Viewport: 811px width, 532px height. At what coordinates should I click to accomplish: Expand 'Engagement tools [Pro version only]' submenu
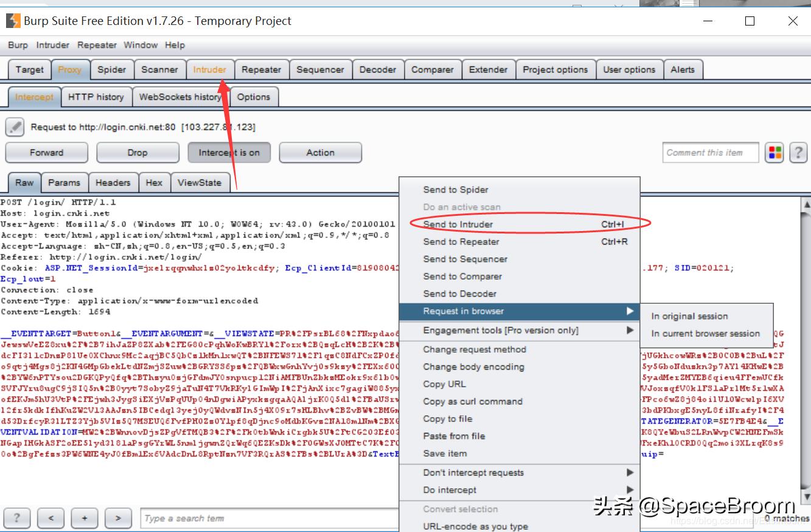pos(520,330)
